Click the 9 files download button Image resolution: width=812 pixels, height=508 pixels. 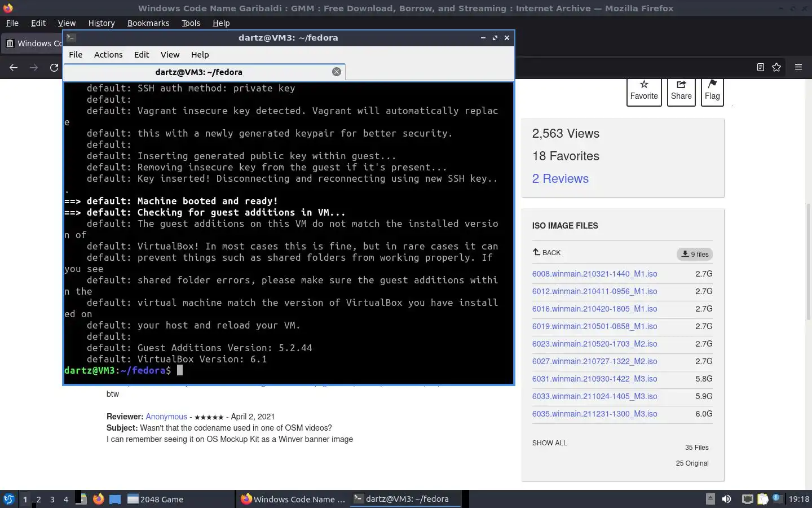click(x=695, y=254)
